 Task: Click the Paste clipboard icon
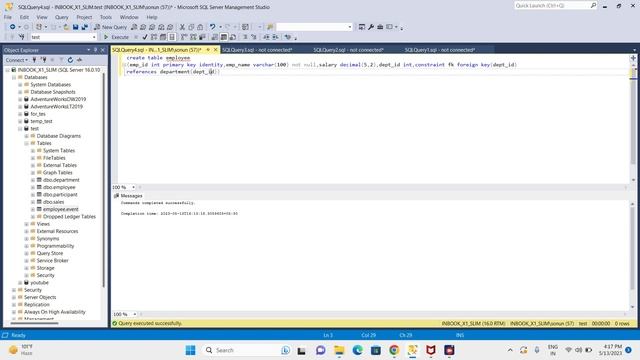(200, 27)
